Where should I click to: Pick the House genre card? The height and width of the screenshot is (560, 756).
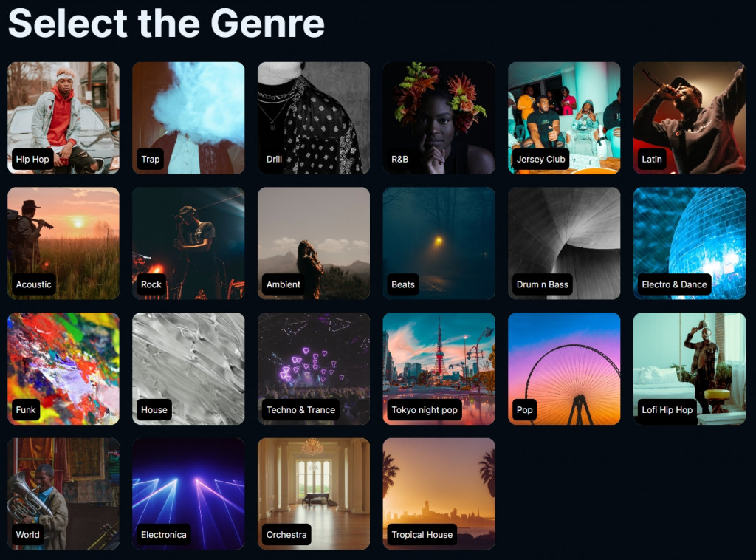pos(188,369)
